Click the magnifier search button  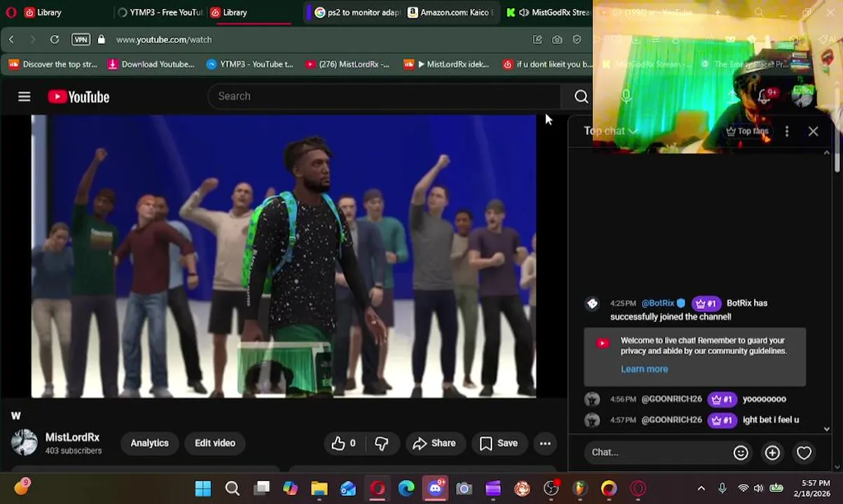581,97
